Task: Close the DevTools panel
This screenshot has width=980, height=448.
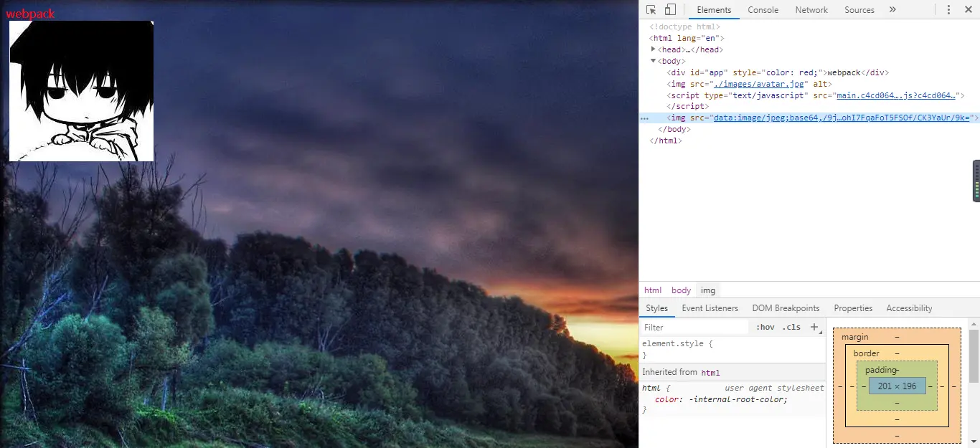Action: coord(967,10)
